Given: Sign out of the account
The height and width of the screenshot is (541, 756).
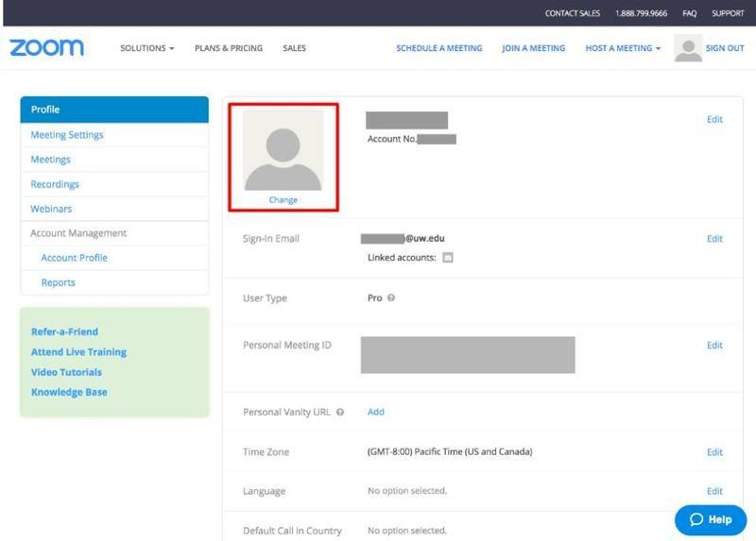Looking at the screenshot, I should (x=725, y=48).
